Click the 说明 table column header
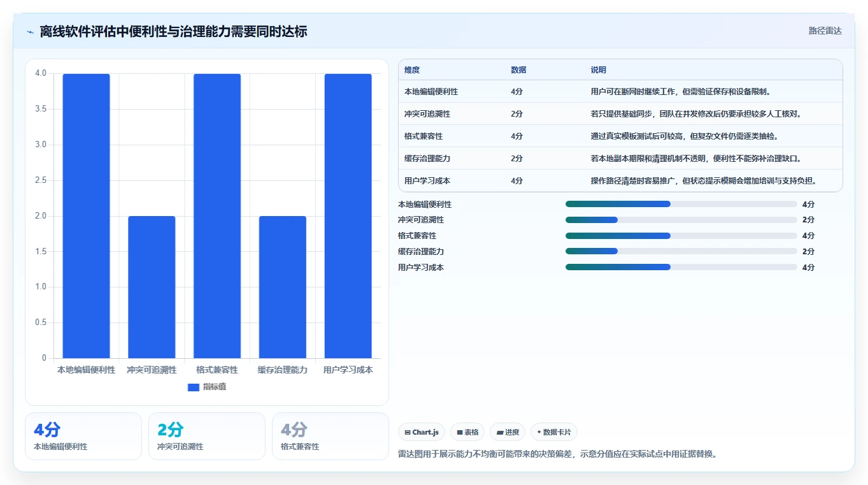The image size is (868, 485). (599, 70)
